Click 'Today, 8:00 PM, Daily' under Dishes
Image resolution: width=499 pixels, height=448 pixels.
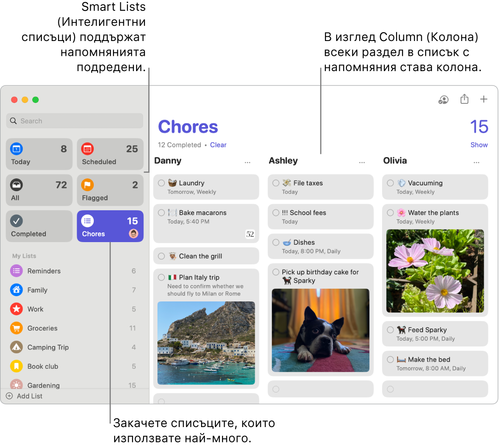tap(311, 251)
